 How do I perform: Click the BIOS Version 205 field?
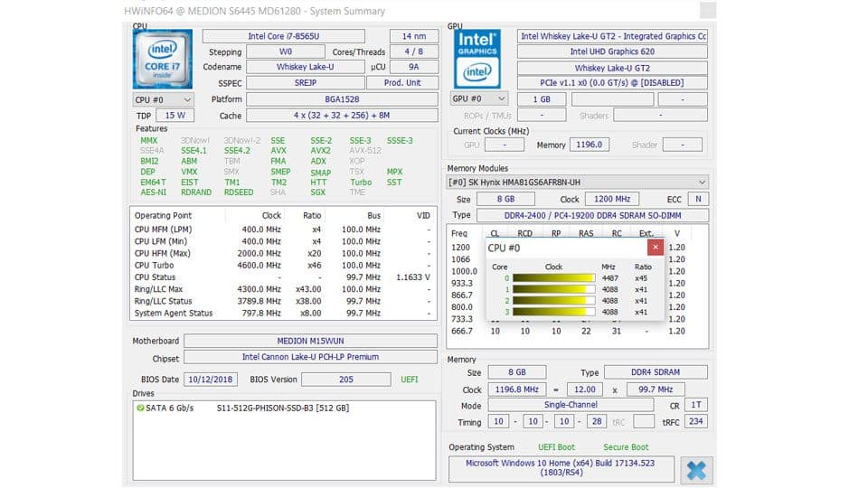(346, 379)
